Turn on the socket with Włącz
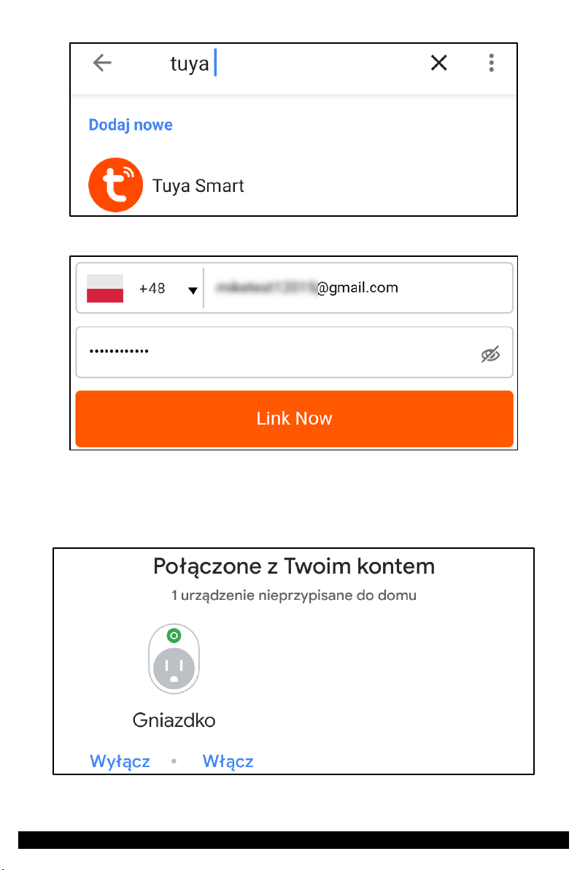Viewport: 588px width, 870px height. [228, 761]
